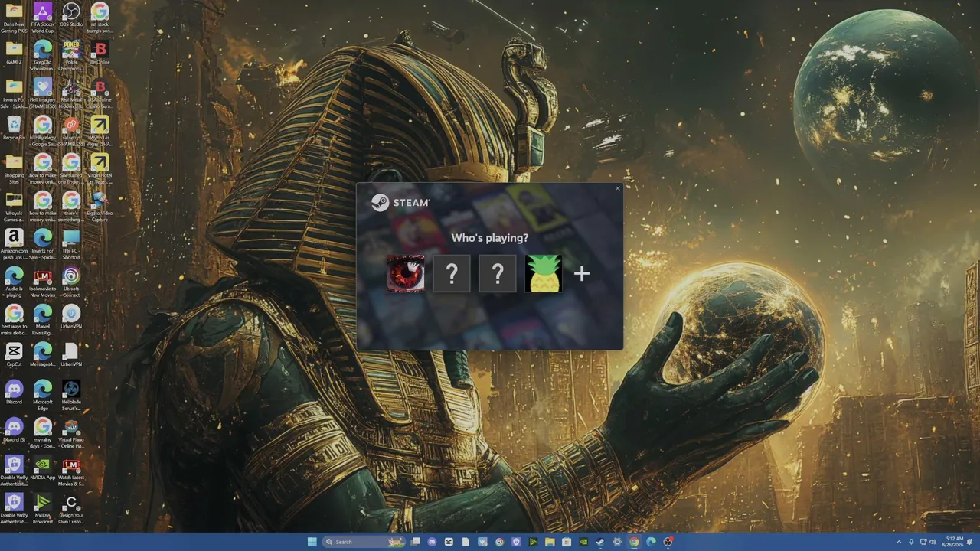980x551 pixels.
Task: Open the taskbar clock and date
Action: (954, 542)
